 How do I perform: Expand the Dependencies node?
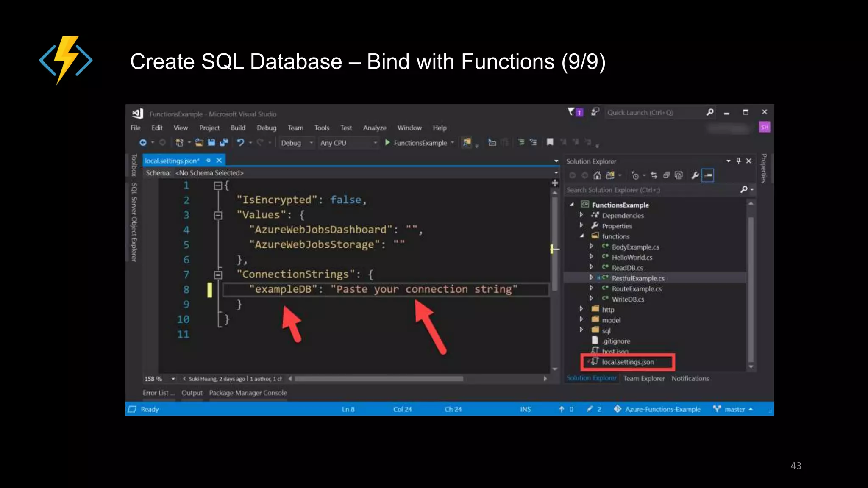[x=581, y=215]
